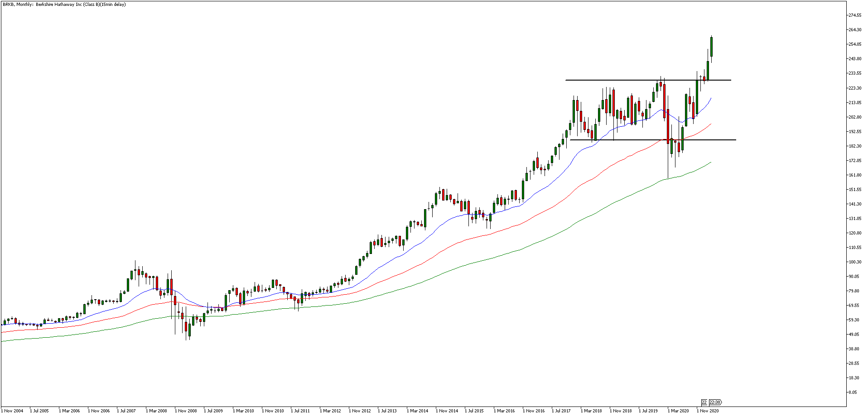Image resolution: width=868 pixels, height=416 pixels.
Task: Click the latest tall green candle at top
Action: pyautogui.click(x=712, y=47)
